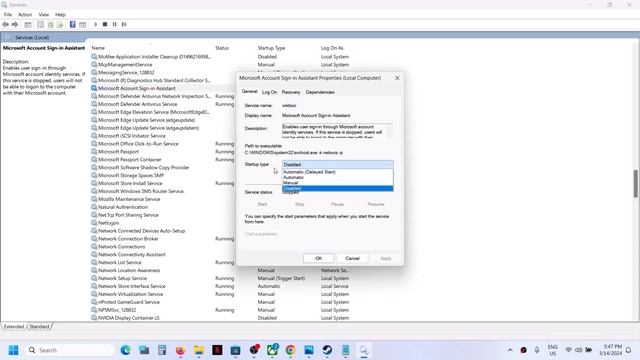Open File Explorer from the taskbar

pyautogui.click(x=199, y=350)
